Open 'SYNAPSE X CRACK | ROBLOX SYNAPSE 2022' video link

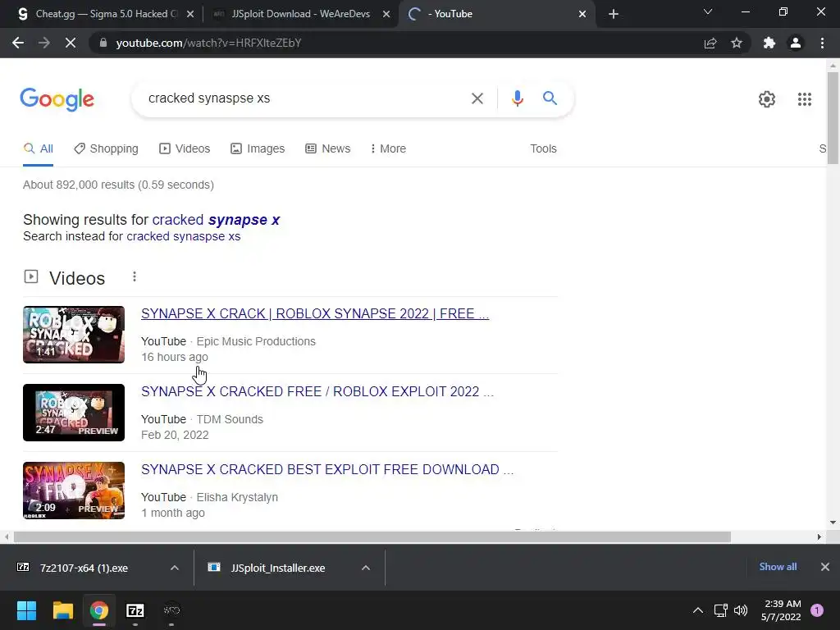[x=315, y=313]
